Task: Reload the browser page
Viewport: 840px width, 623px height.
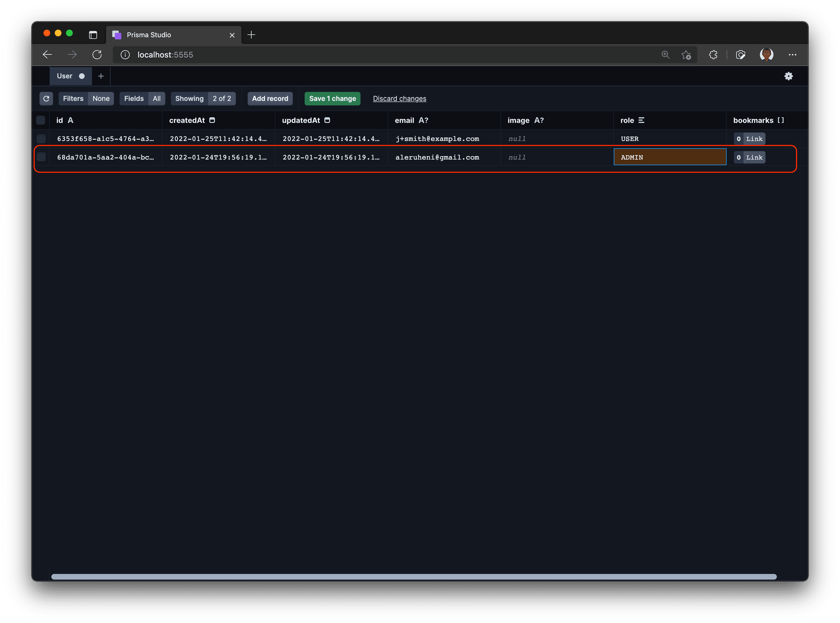Action: [97, 55]
